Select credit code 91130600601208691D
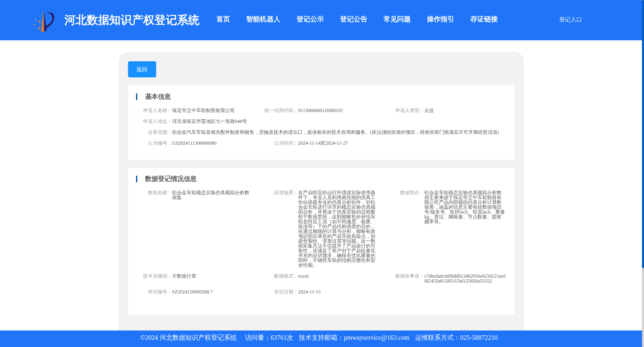Image resolution: width=644 pixels, height=347 pixels. [320, 110]
